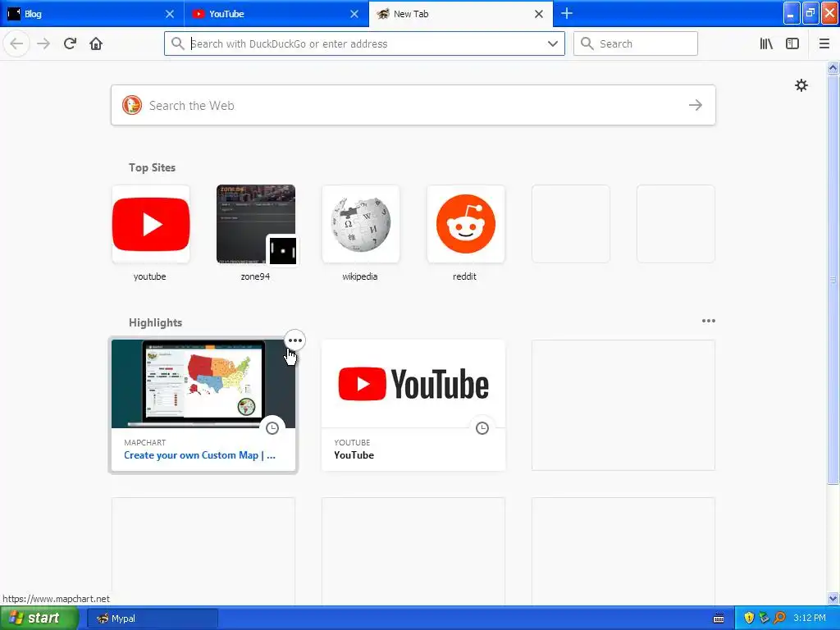Open the zone94 top site tile
Image resolution: width=840 pixels, height=630 pixels.
point(256,224)
